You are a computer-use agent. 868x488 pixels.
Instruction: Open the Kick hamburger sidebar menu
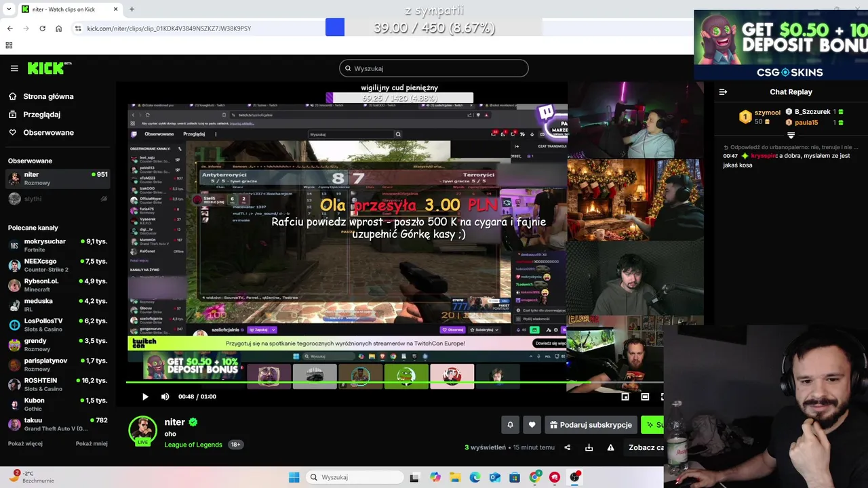pos(14,68)
